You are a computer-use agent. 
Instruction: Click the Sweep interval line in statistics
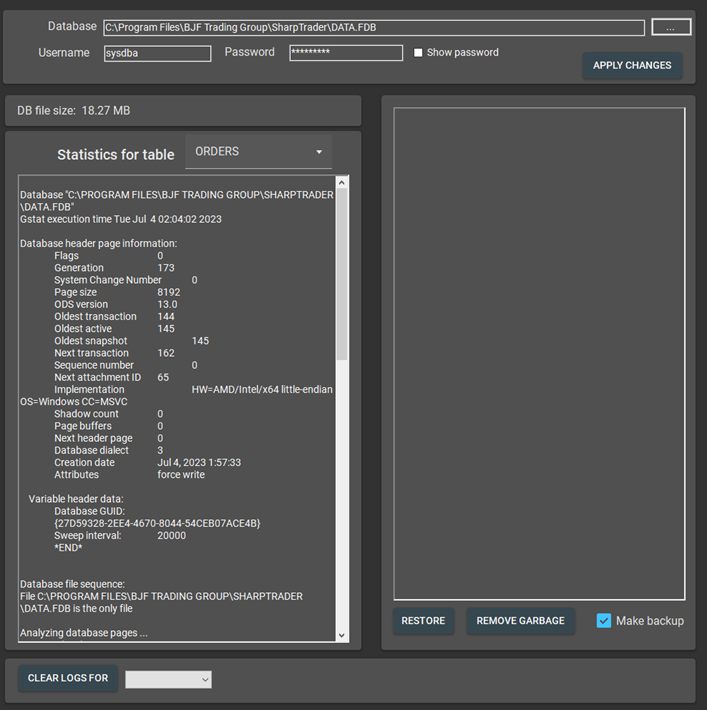click(120, 535)
